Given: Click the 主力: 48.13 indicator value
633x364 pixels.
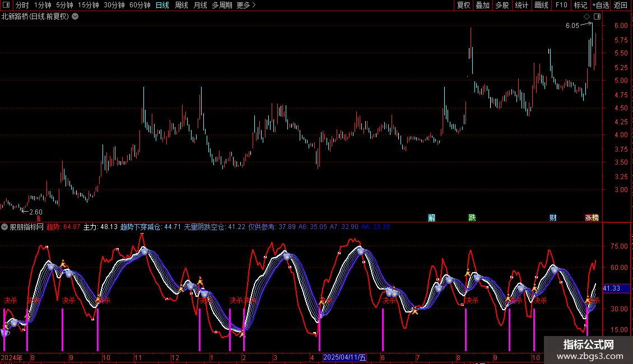Looking at the screenshot, I should coord(100,227).
